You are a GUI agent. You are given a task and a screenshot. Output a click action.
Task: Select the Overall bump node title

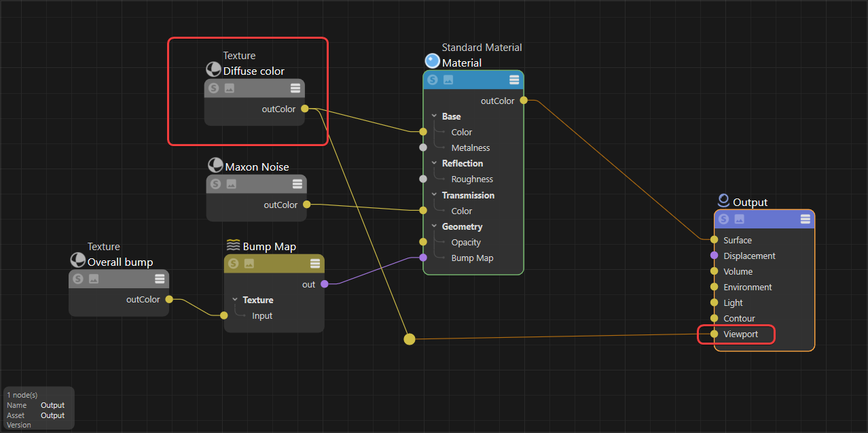120,262
